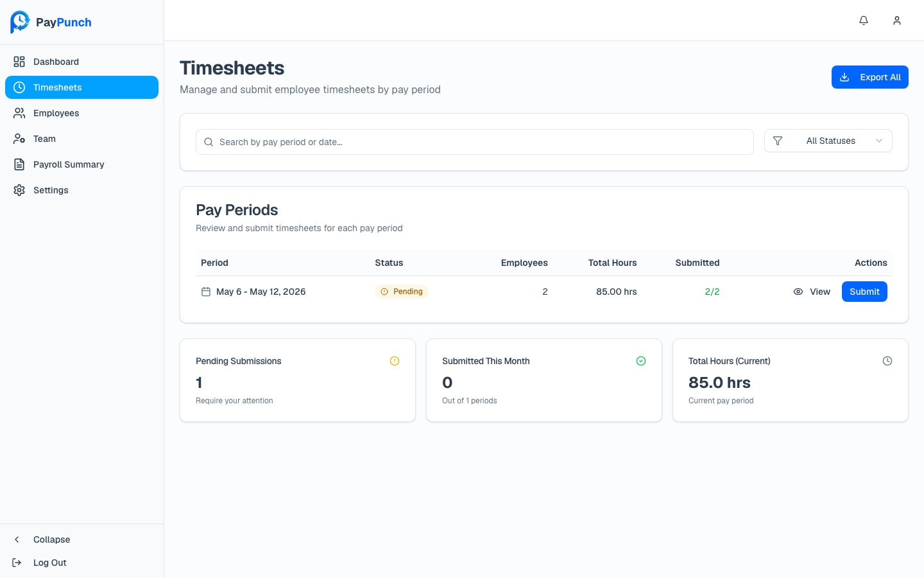Click the 'Out of 1 periods' text

click(x=470, y=401)
